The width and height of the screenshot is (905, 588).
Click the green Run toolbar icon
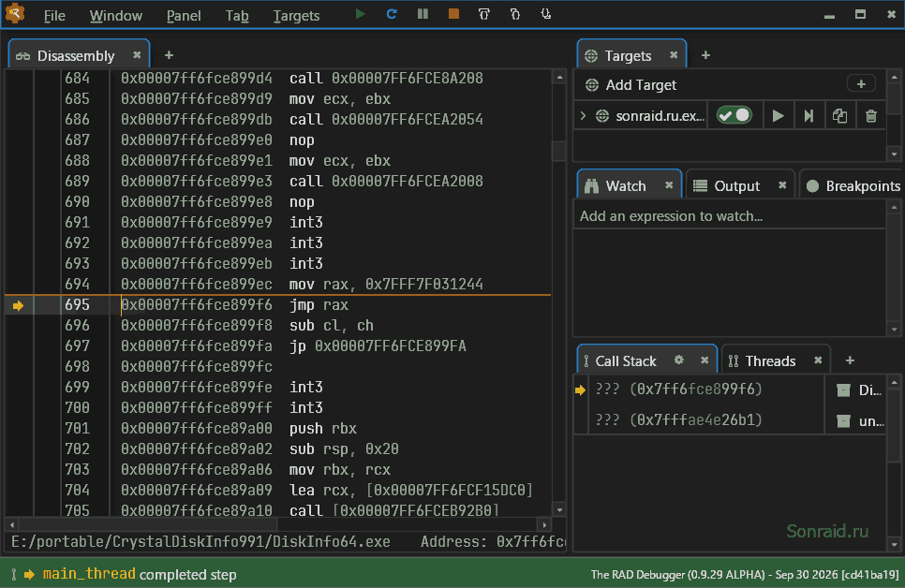click(x=360, y=14)
